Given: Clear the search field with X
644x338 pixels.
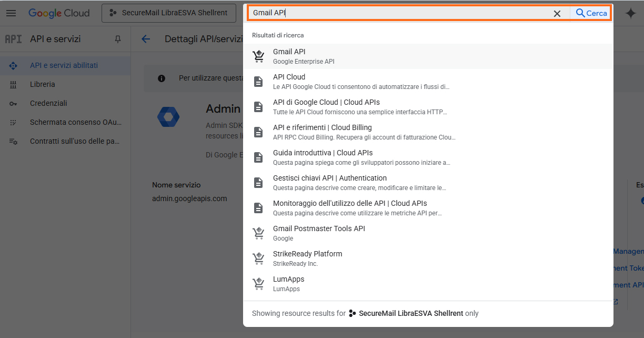Looking at the screenshot, I should [557, 13].
